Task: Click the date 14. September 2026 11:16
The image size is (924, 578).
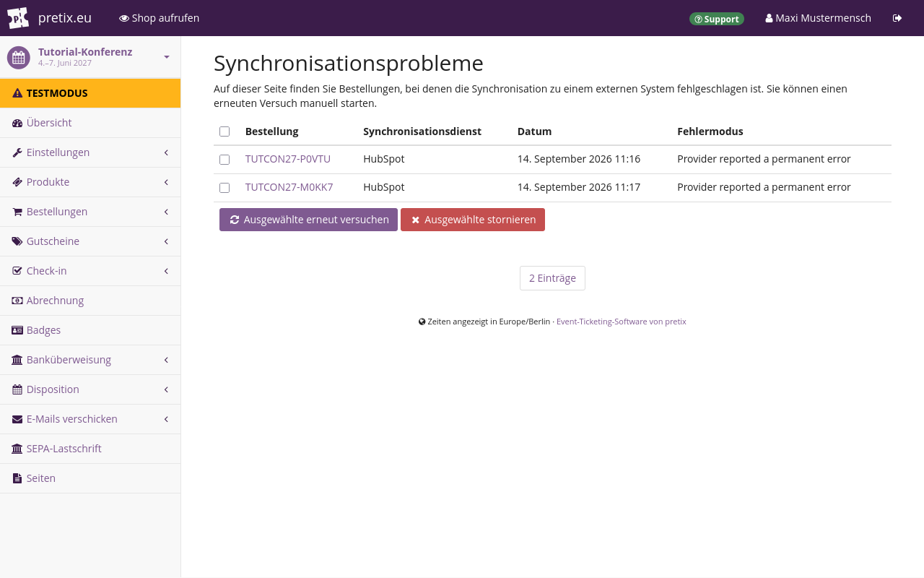Action: click(579, 159)
